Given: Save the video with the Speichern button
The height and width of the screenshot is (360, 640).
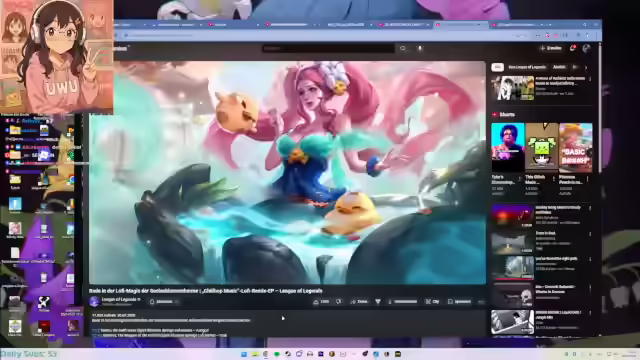Looking at the screenshot, I should (x=460, y=302).
